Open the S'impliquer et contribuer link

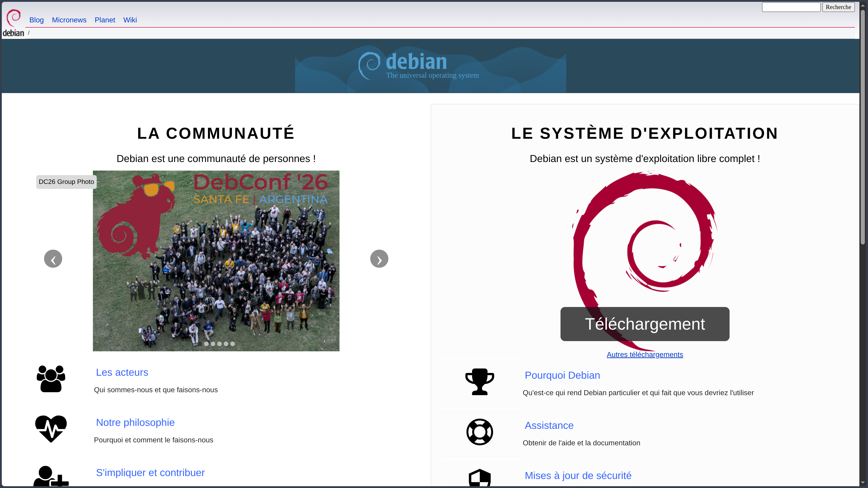(150, 472)
